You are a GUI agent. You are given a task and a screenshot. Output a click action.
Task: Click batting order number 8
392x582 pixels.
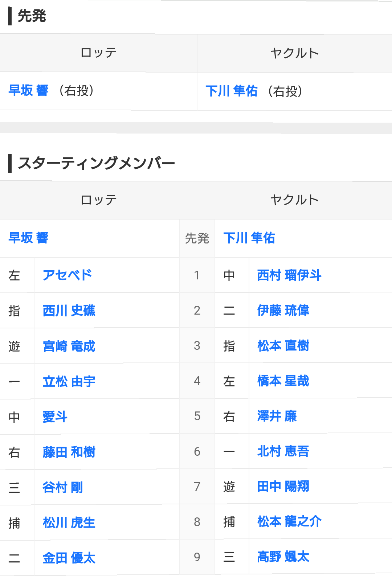(x=197, y=522)
